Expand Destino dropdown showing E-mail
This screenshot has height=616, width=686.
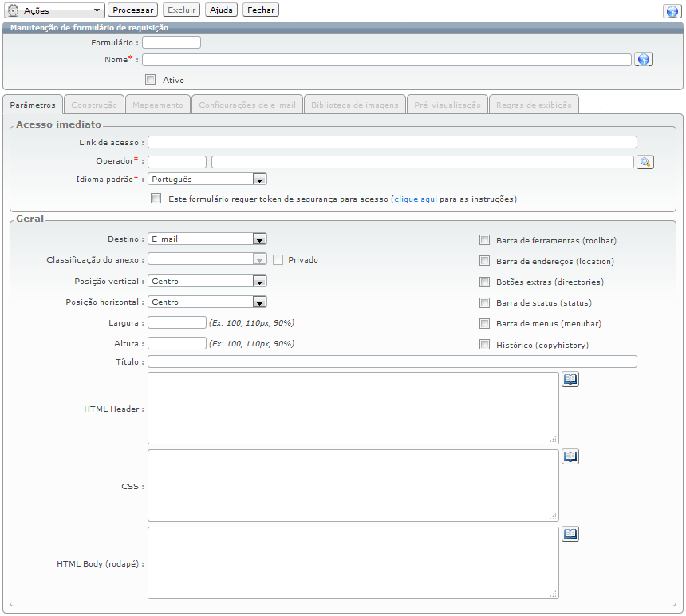pos(207,239)
